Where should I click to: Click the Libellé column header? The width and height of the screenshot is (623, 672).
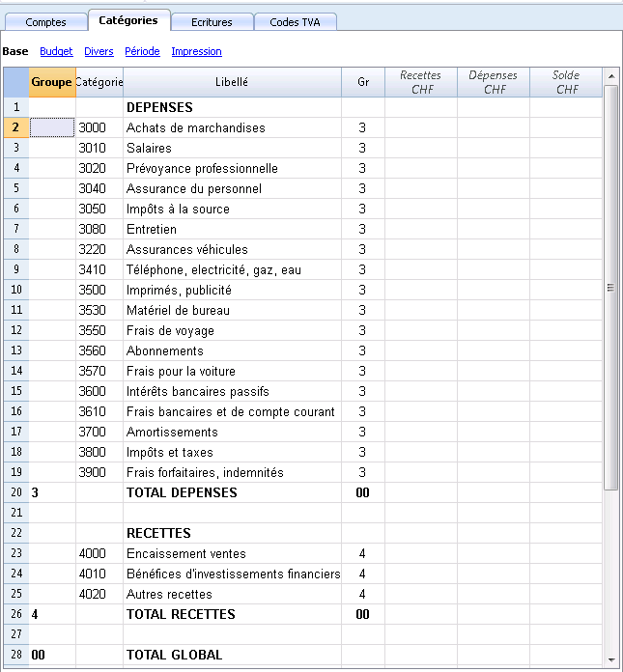(232, 82)
